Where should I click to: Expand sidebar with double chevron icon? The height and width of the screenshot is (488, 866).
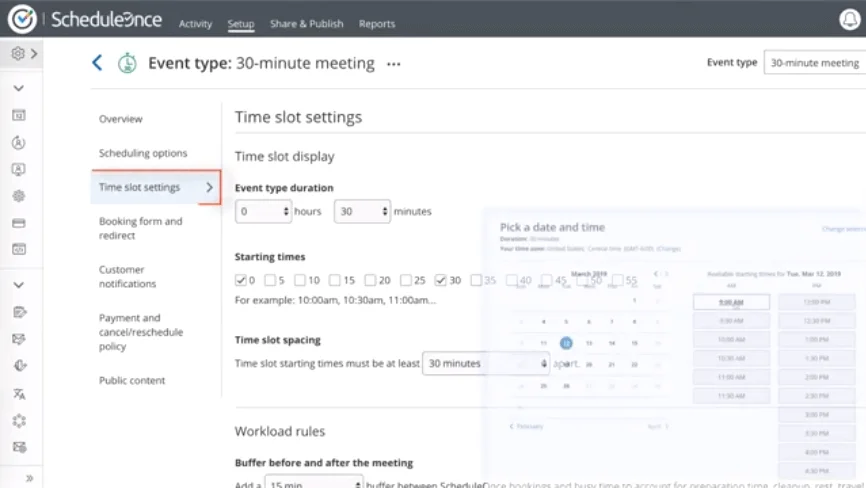click(x=29, y=478)
